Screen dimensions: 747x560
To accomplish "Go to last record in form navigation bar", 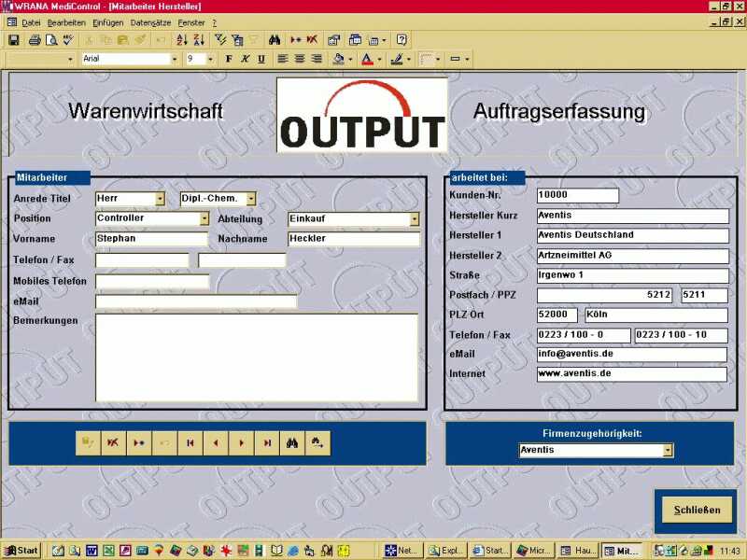I will pos(267,443).
